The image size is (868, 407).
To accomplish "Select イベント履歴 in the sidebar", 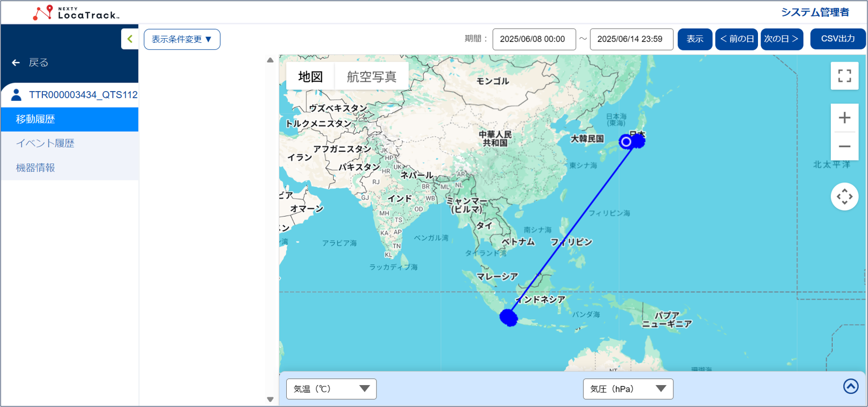I will pos(45,143).
